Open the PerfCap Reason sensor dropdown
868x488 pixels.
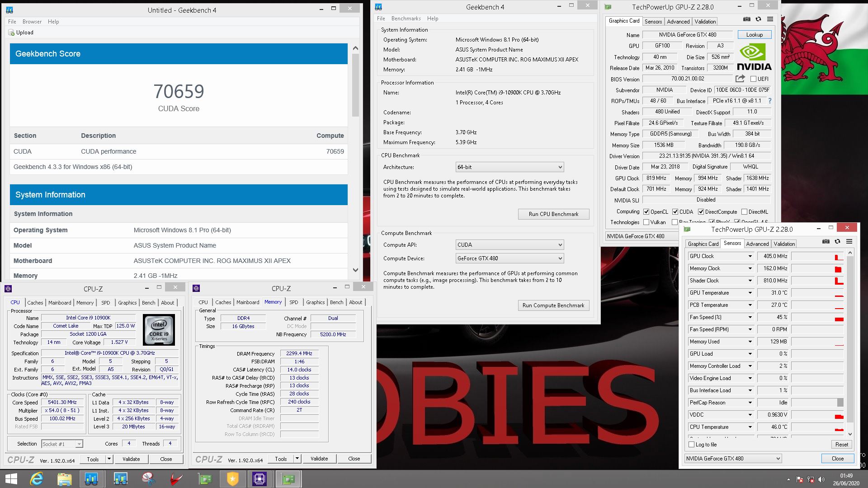[750, 403]
